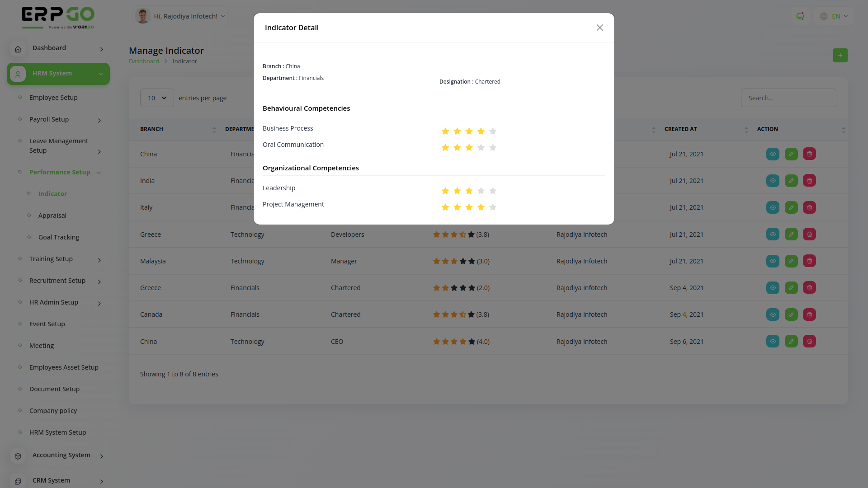Open the EN language dropdown

click(x=834, y=16)
